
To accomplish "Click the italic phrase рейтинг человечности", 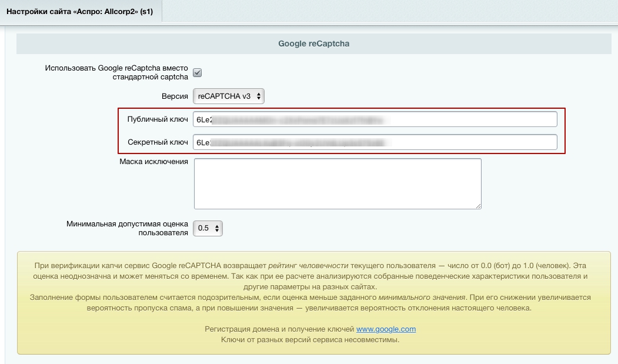I will [x=308, y=265].
